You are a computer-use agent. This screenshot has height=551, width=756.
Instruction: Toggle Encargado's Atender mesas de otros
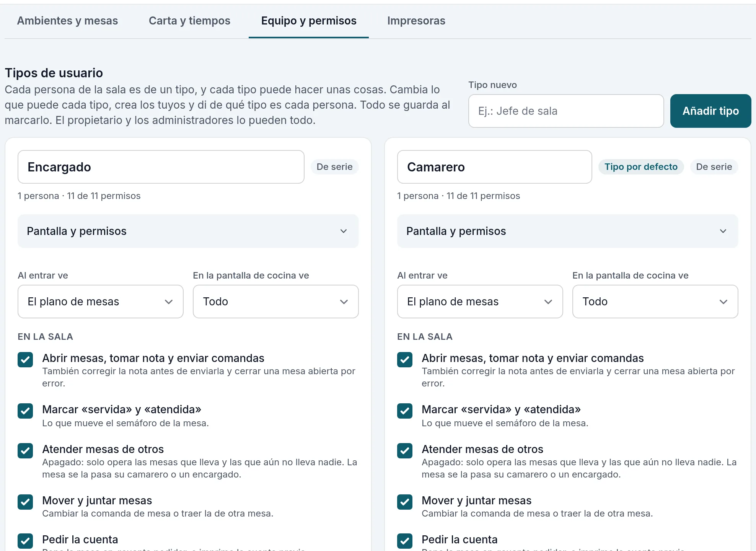[x=25, y=451]
